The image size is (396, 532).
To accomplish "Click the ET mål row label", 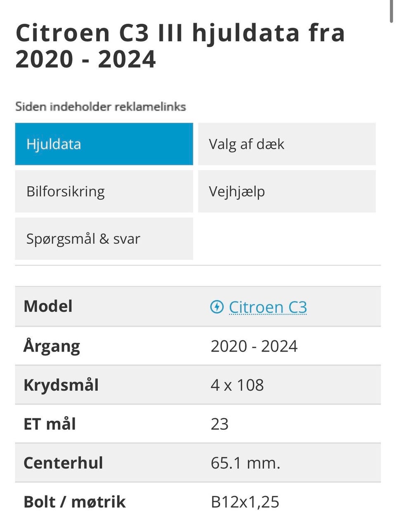I will [x=49, y=424].
